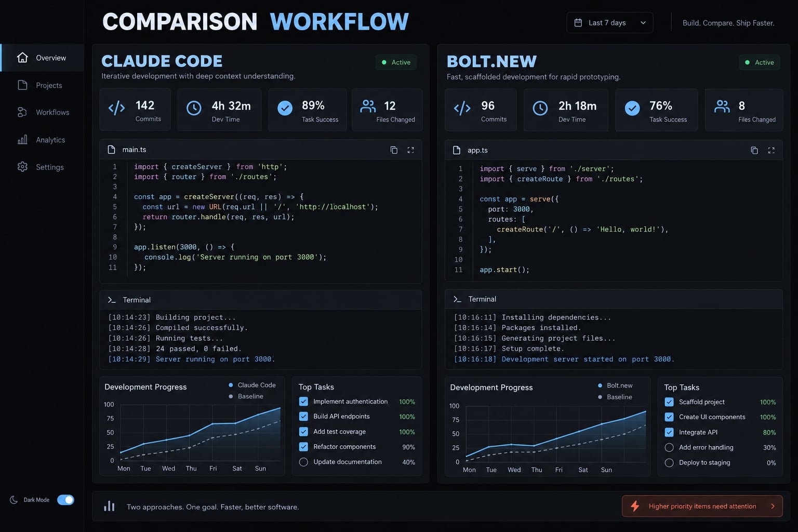Screen dimensions: 798x532
Task: Click chevron on priority items alert
Action: pyautogui.click(x=773, y=506)
